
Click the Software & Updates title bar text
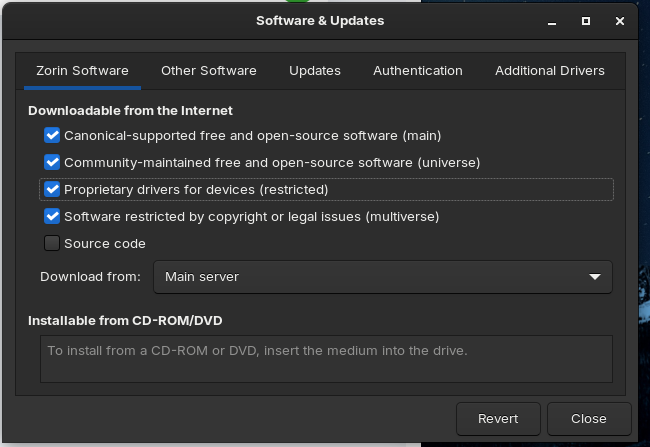(320, 20)
